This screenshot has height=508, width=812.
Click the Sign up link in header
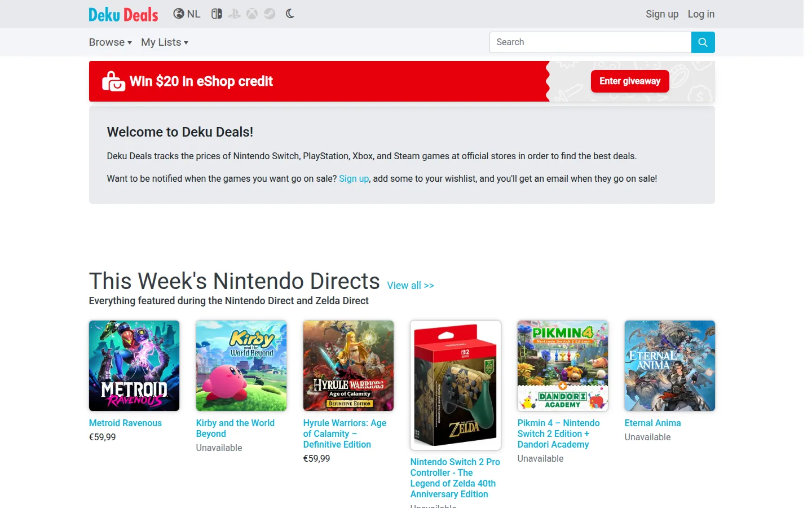point(662,14)
